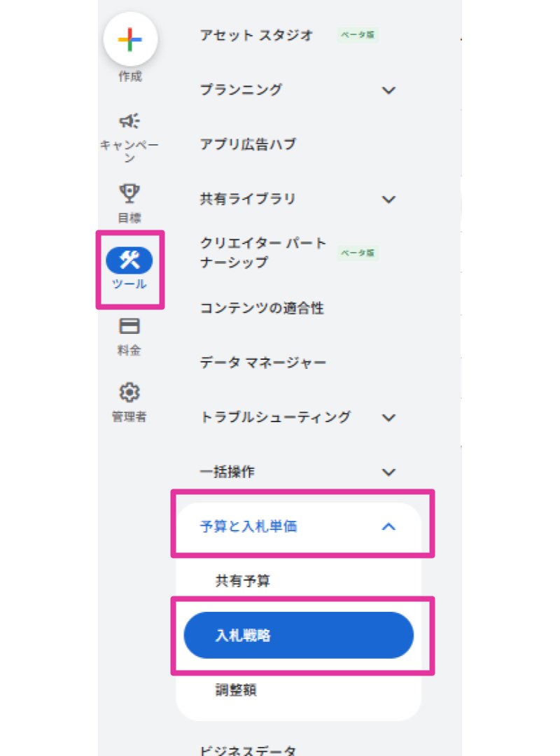Go to コンテンツの適合性

coord(262,308)
